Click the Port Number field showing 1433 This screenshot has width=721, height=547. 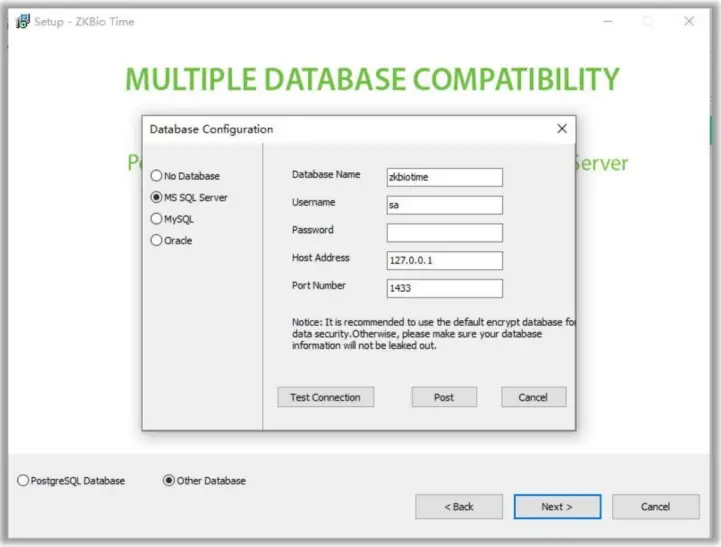[x=445, y=288]
